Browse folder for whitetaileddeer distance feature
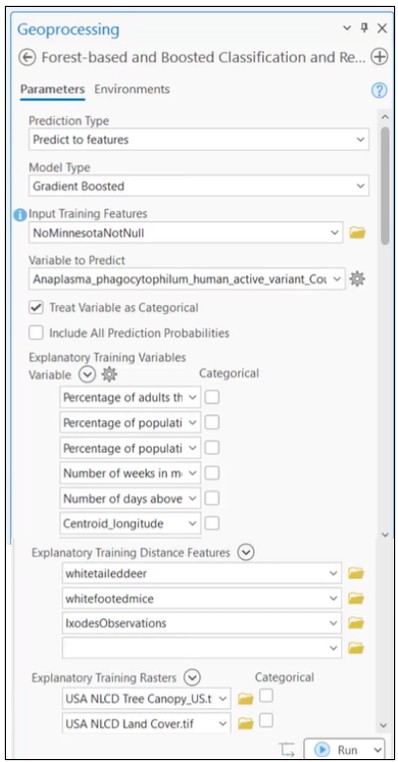The width and height of the screenshot is (398, 762). click(x=356, y=573)
